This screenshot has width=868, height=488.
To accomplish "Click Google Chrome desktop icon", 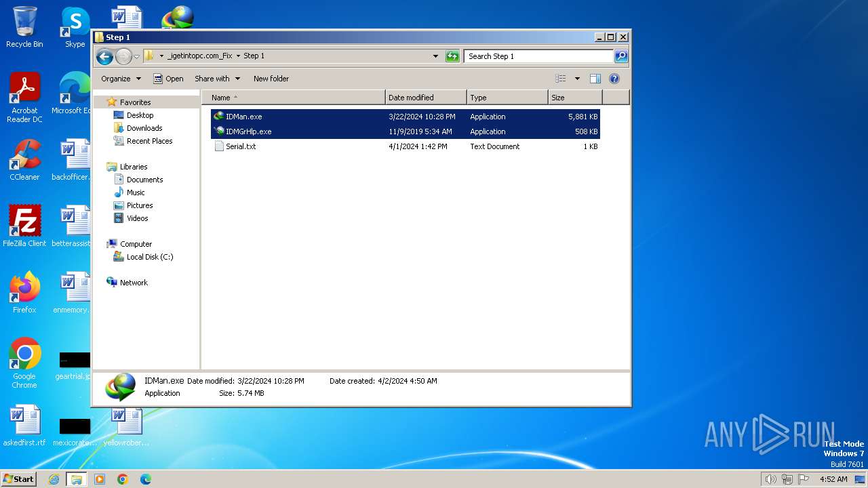I will (x=24, y=363).
